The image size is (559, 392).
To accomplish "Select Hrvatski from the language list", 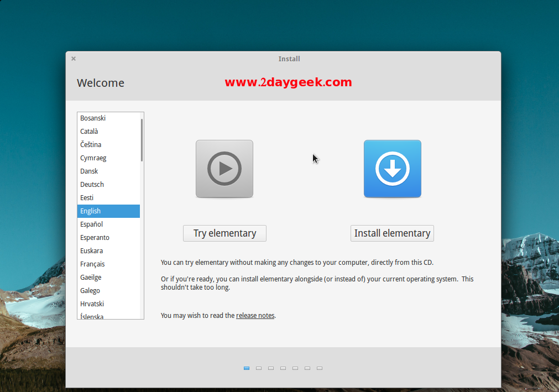I will (x=92, y=304).
